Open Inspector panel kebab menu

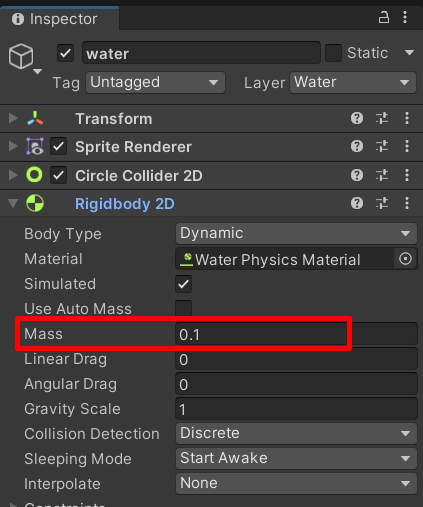[405, 17]
